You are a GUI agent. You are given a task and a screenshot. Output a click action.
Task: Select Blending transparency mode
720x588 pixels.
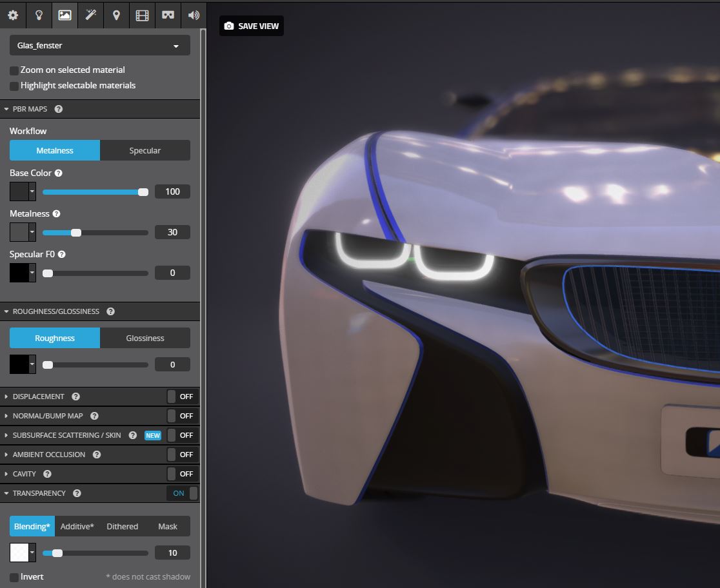coord(32,527)
